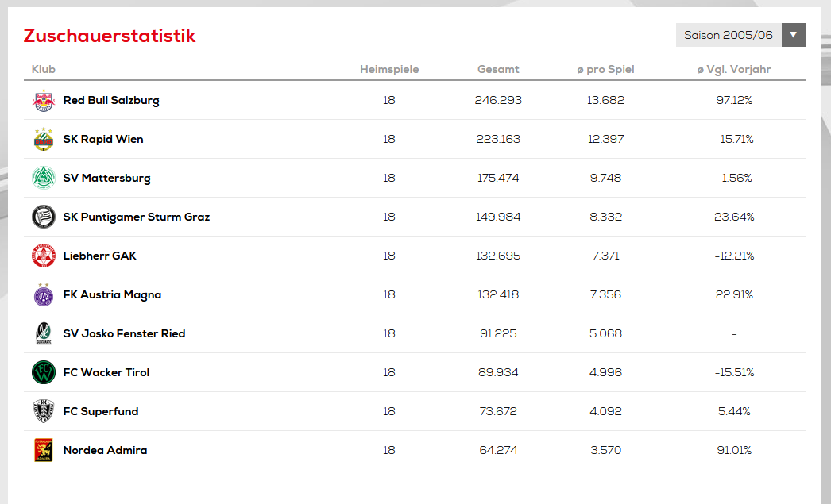Open the FK Austria Magna club link

pyautogui.click(x=112, y=295)
